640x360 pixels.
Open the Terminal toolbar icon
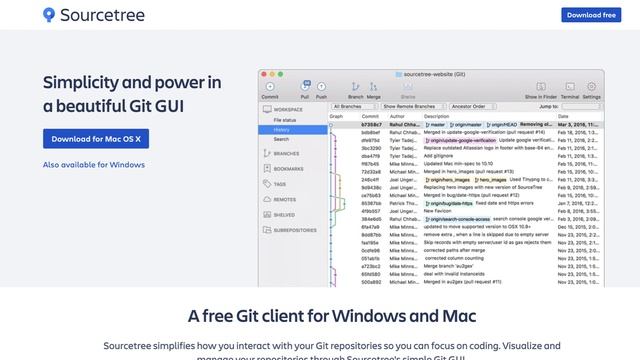pyautogui.click(x=570, y=87)
